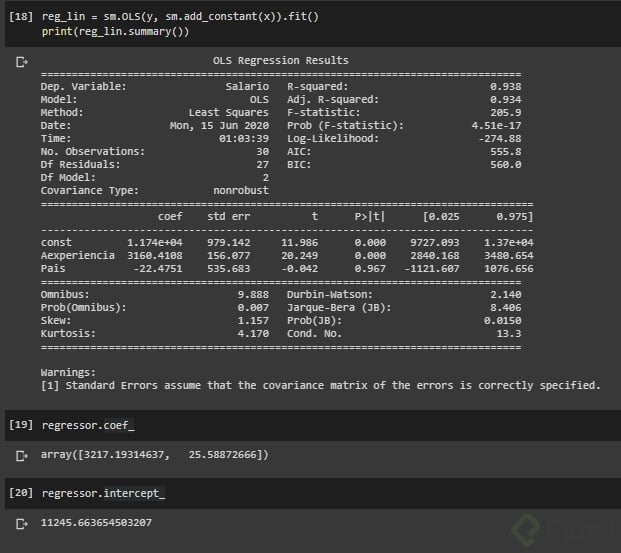Image resolution: width=621 pixels, height=553 pixels.
Task: Click the [20] execution counter
Action: coord(20,493)
